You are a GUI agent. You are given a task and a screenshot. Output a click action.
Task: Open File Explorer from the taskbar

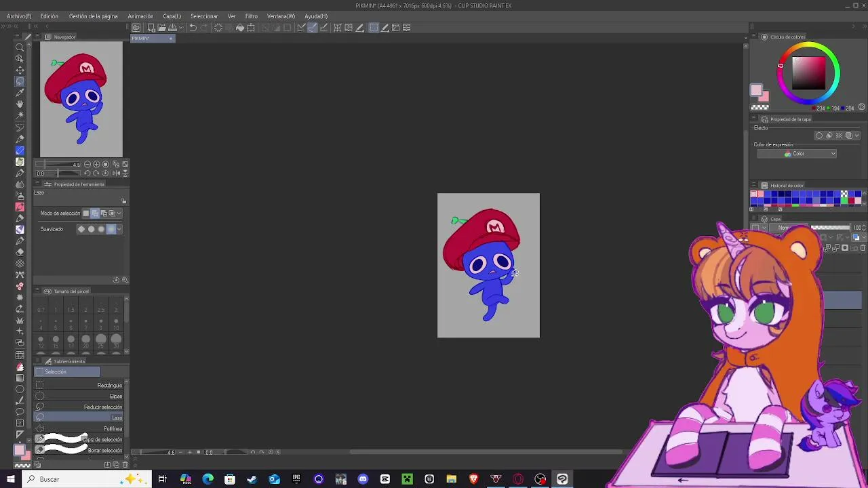pyautogui.click(x=452, y=479)
